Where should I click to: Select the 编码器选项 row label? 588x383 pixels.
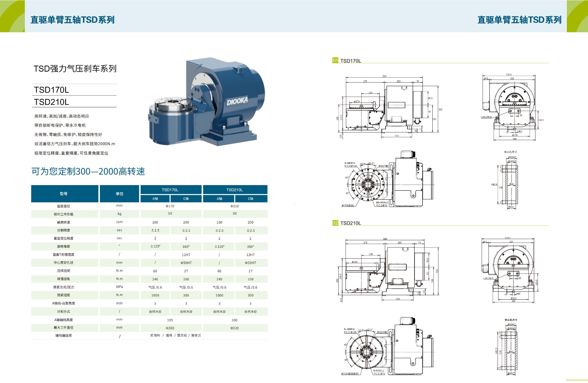[x=64, y=336]
